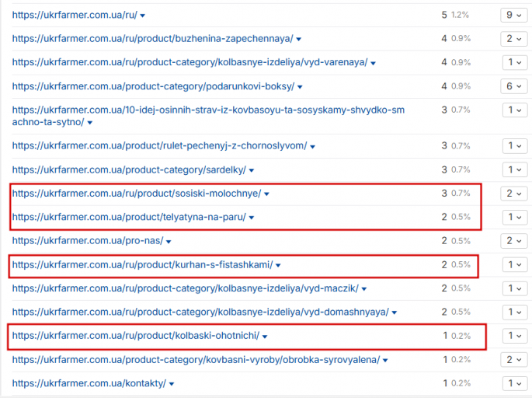Open the 2 dropdown in buzhenina-zapechennaya row
This screenshot has width=532, height=398.
514,39
